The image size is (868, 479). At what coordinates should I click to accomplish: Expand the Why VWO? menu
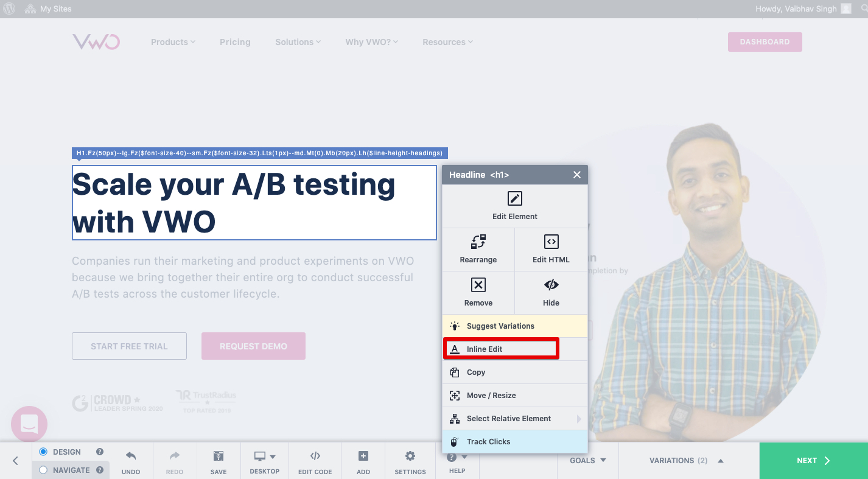pos(372,42)
